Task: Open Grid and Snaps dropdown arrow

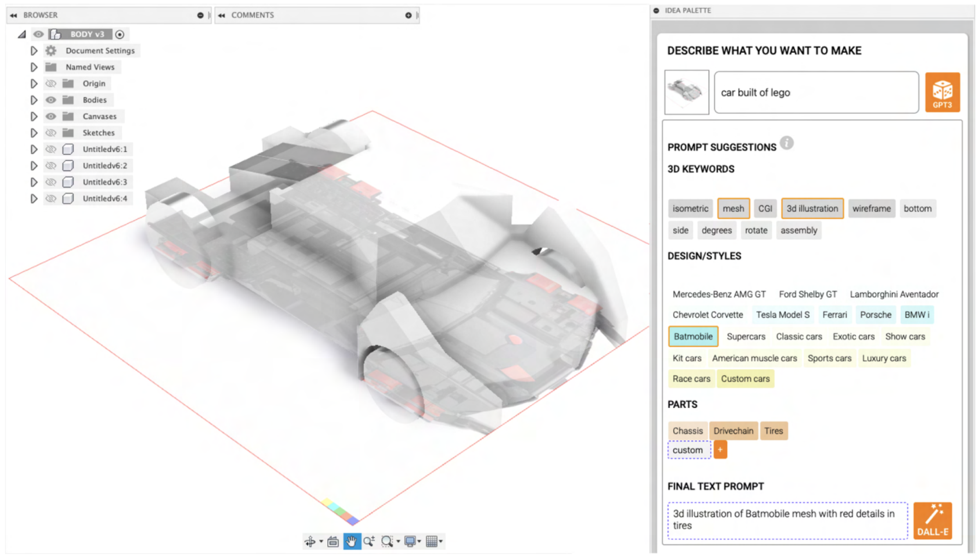Action: click(x=441, y=542)
